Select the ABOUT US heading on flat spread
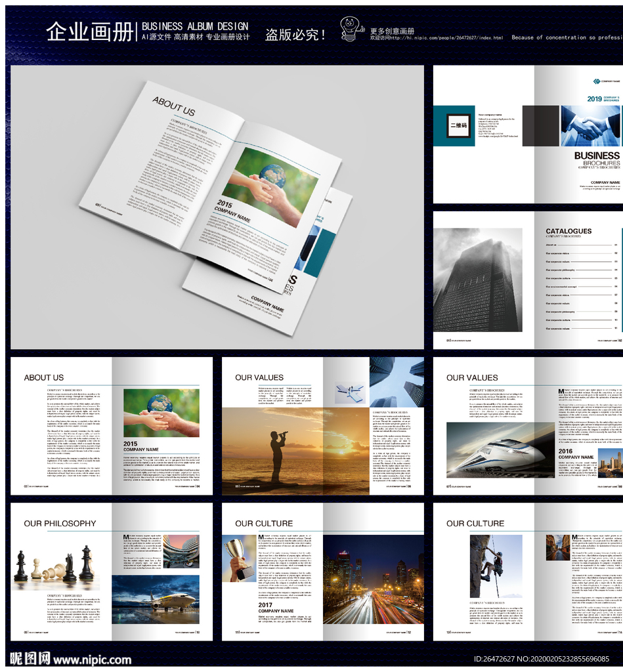623x672 pixels. pos(44,377)
